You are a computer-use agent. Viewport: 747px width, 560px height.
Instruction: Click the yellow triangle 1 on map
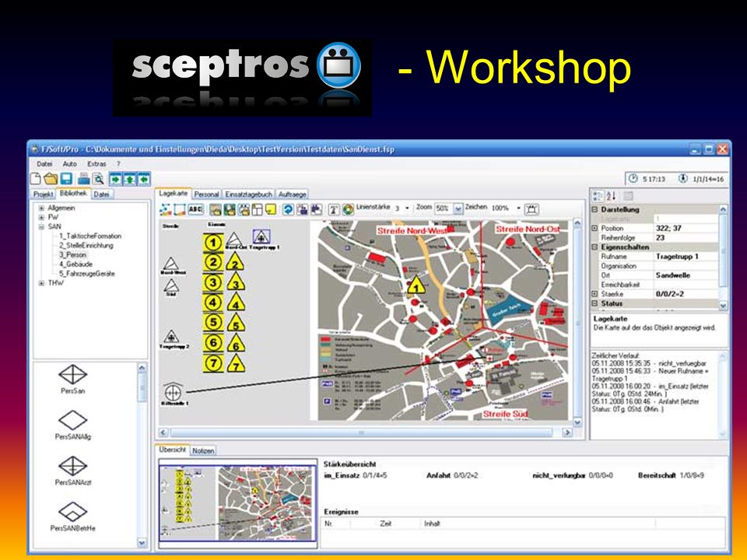416,285
